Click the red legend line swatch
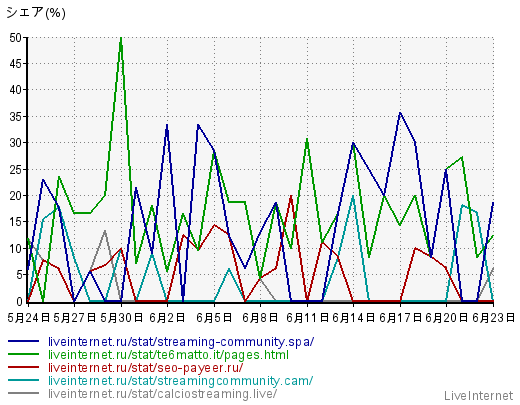 point(23,367)
